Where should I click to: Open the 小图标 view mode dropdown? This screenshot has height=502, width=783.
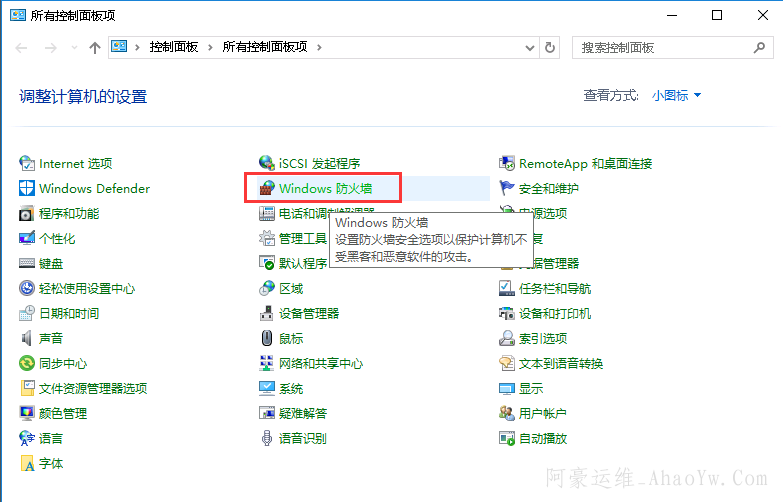[x=676, y=95]
